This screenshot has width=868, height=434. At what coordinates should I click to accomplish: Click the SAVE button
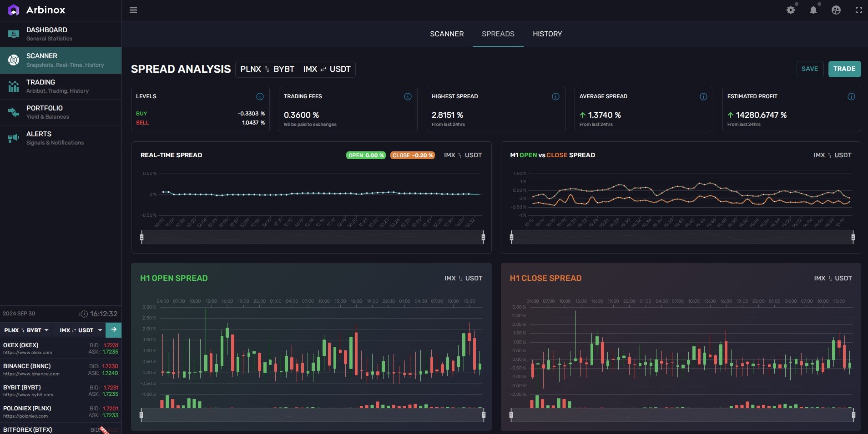pos(810,69)
